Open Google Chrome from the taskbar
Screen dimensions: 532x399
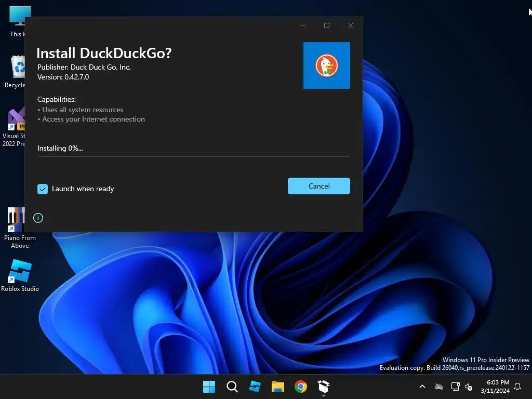[301, 387]
